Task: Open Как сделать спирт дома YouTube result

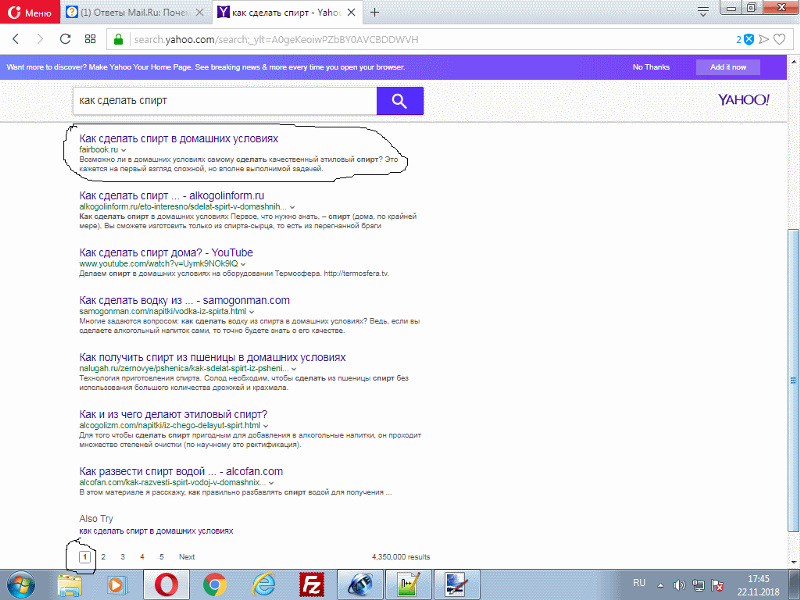Action: click(166, 252)
